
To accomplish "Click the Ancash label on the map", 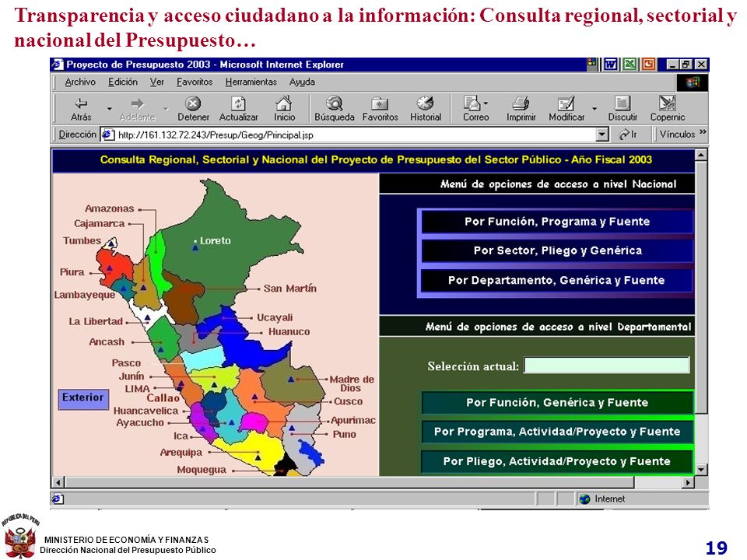I will pyautogui.click(x=107, y=342).
